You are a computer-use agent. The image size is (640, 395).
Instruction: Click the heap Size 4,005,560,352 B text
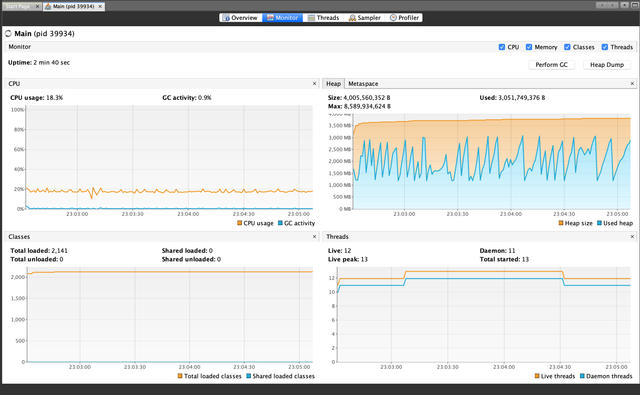359,98
